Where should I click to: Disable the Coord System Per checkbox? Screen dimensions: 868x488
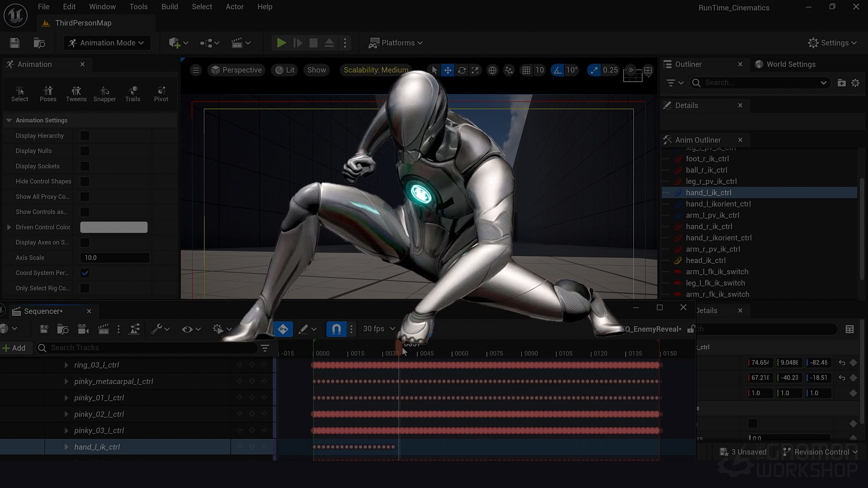click(x=85, y=272)
